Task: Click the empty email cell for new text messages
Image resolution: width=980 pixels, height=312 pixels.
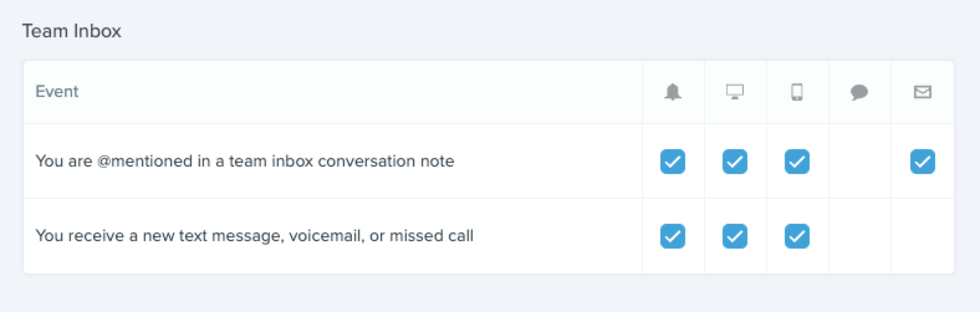Action: 922,236
